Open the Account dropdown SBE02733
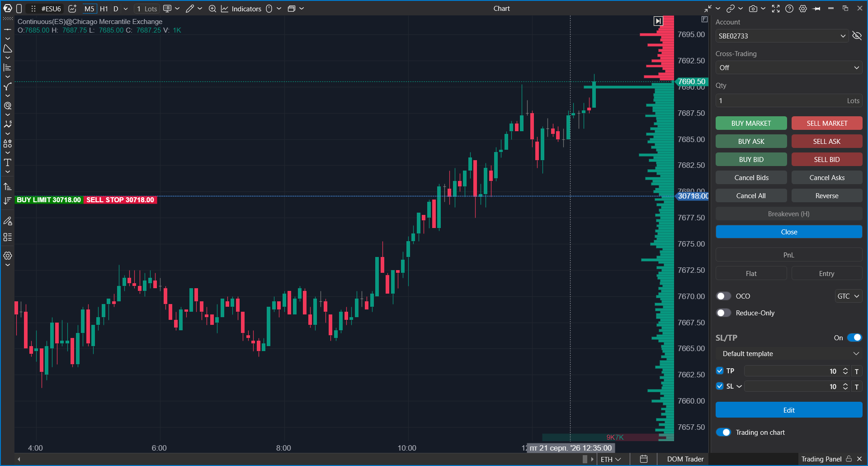Screen dimensions: 868x466 tap(782, 36)
